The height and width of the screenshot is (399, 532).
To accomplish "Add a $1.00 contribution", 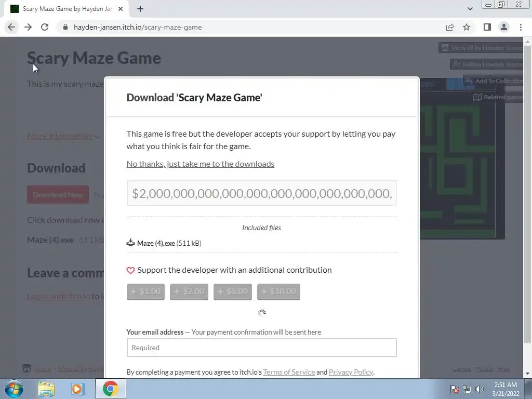I will [145, 292].
